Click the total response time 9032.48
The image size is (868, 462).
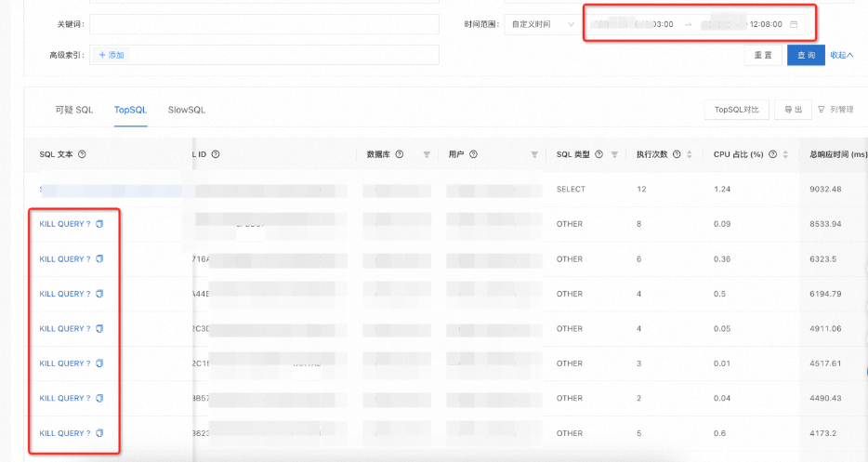click(825, 189)
